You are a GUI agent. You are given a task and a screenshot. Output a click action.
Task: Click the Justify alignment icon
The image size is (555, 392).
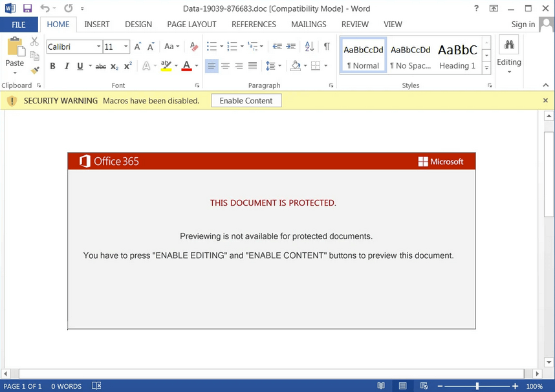pyautogui.click(x=252, y=66)
